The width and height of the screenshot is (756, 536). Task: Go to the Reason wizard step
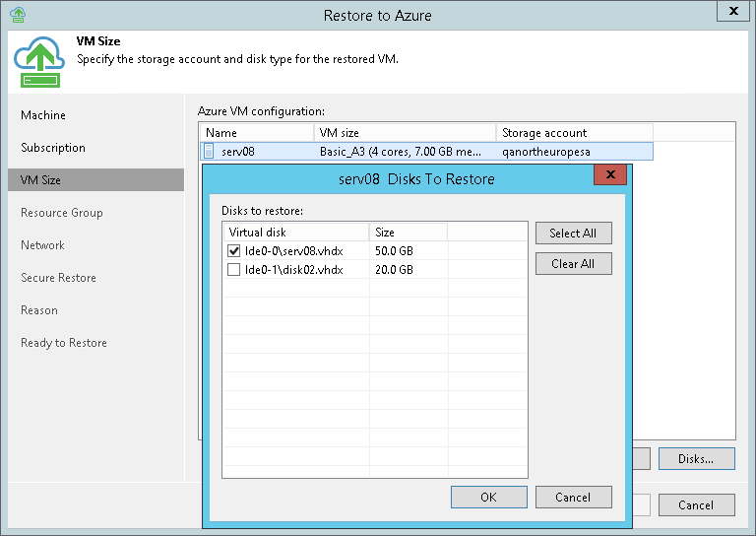coord(39,310)
